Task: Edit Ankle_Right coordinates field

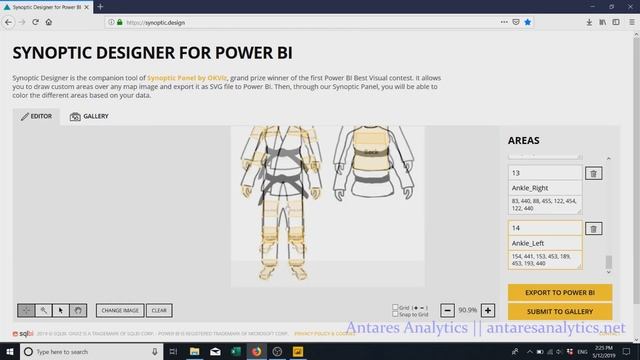Action: tap(545, 205)
